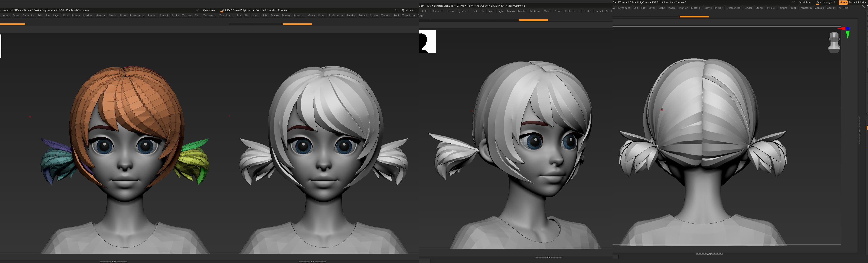Open Render menu in three-quarter-view window
Viewport: 868px width, 263px height.
(x=587, y=11)
